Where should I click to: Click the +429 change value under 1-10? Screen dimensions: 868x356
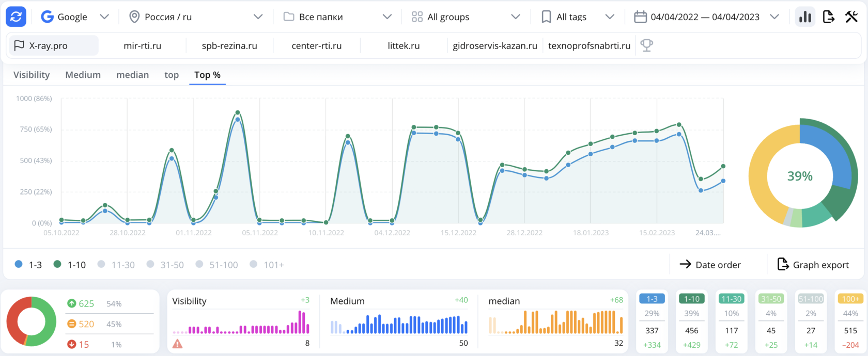(x=692, y=345)
